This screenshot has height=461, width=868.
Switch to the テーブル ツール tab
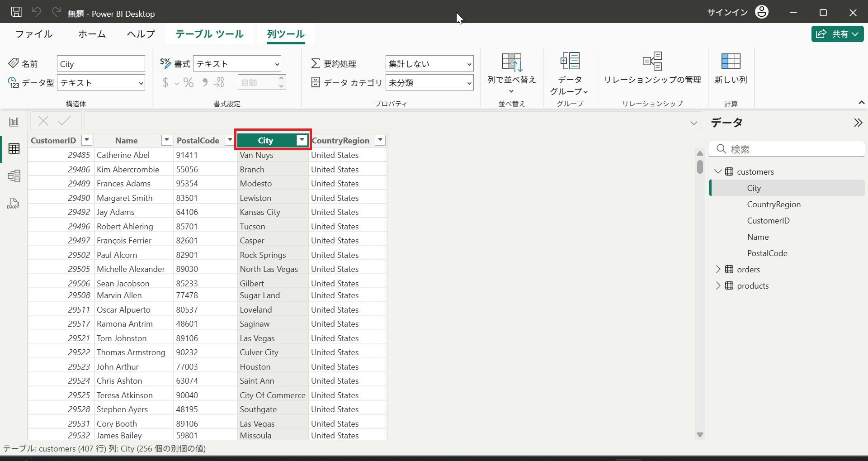point(210,34)
